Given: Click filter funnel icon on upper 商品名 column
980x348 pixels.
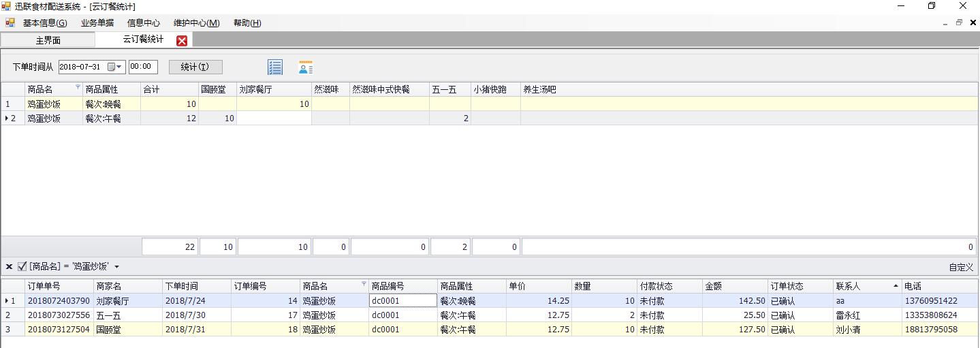Looking at the screenshot, I should click(x=78, y=87).
